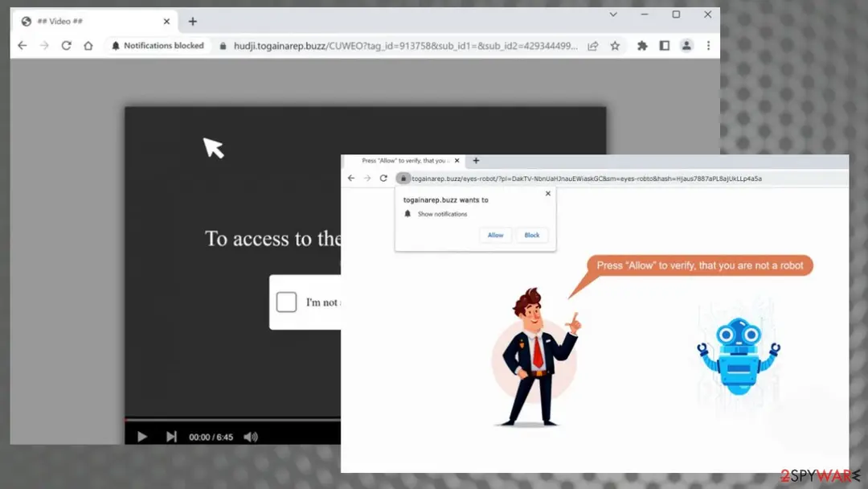Open site info lock icon in second window
This screenshot has height=489, width=868.
403,179
